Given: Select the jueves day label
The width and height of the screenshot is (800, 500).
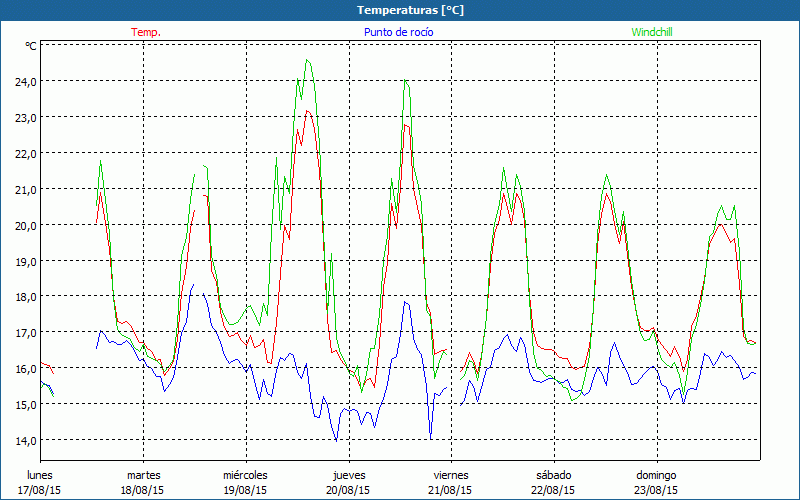Looking at the screenshot, I should pos(348,475).
